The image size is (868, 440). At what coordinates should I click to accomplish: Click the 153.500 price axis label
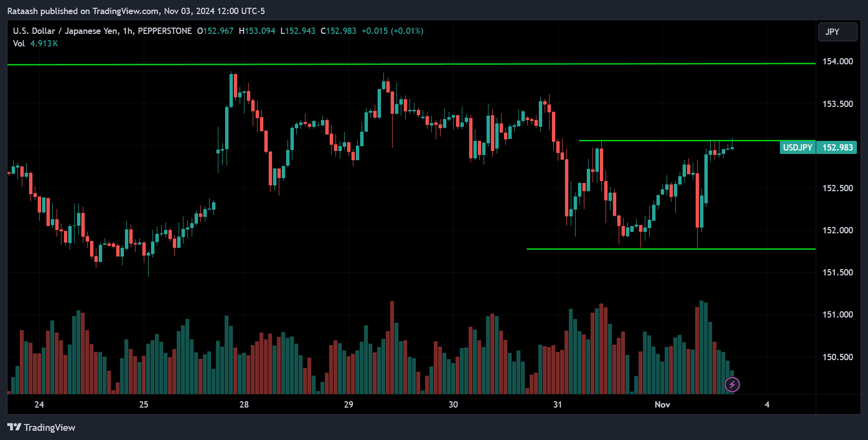tap(838, 104)
